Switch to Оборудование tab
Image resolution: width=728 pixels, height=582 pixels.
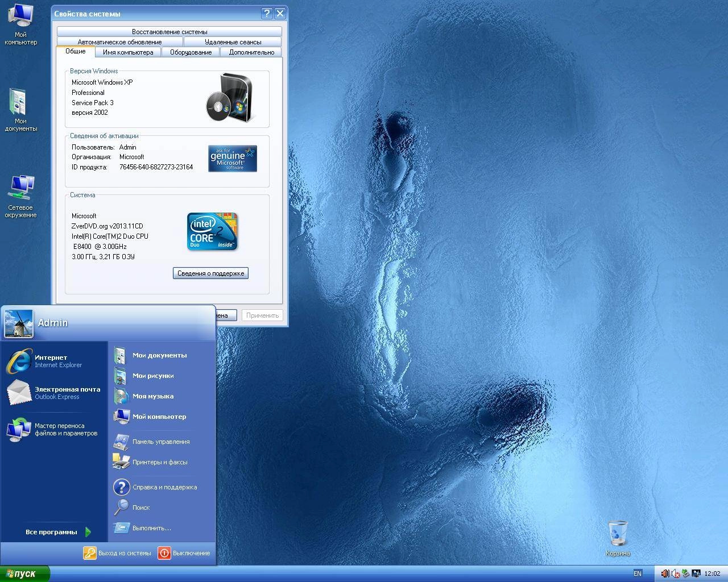click(x=191, y=52)
